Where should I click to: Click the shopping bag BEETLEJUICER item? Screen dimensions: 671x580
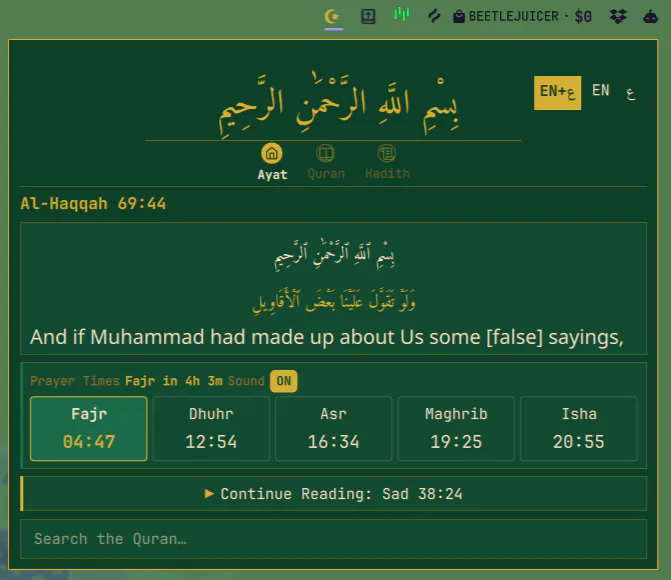click(x=522, y=17)
